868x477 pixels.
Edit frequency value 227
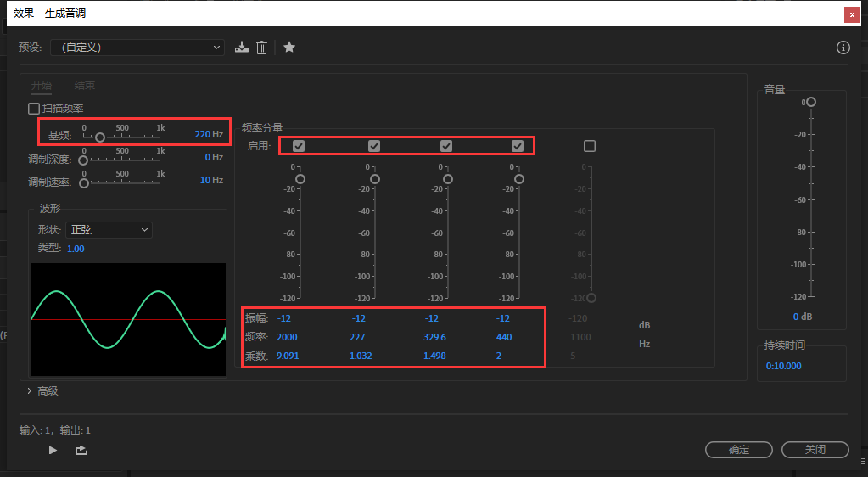click(357, 338)
